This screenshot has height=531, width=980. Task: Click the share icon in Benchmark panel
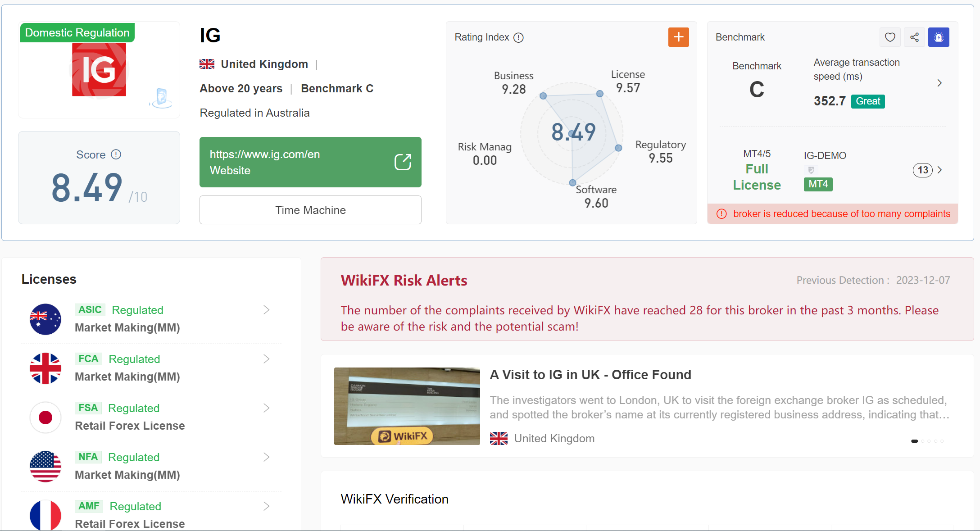pos(914,37)
